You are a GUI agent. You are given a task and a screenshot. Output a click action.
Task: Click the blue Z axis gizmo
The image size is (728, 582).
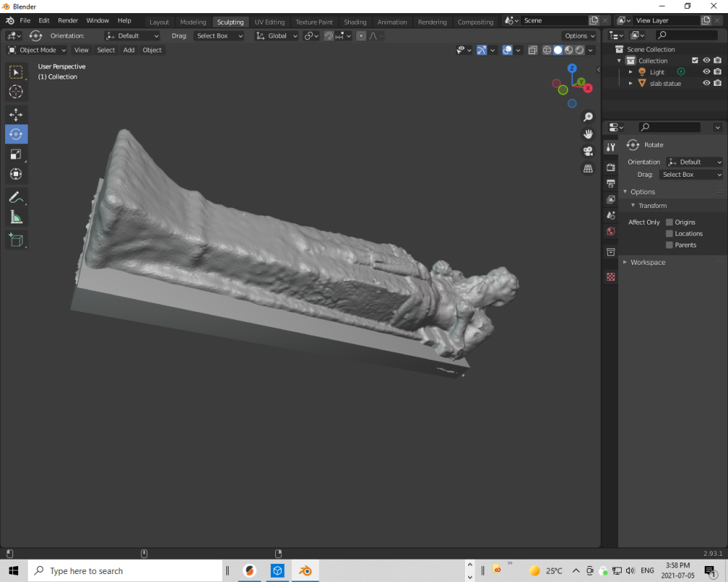[x=572, y=68]
